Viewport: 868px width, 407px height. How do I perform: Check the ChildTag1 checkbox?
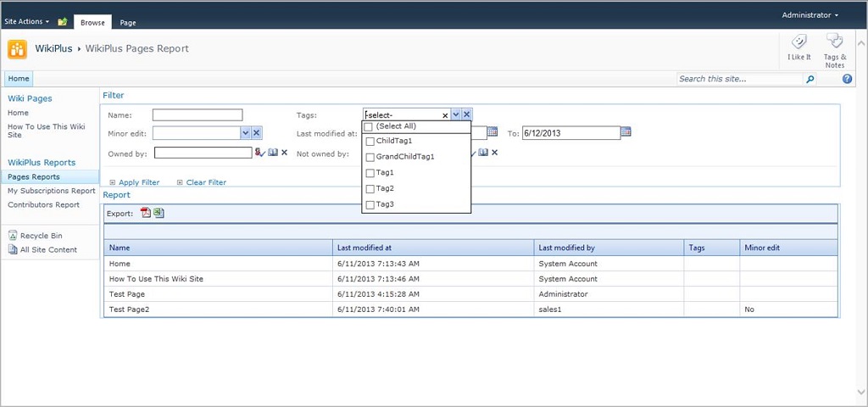[370, 141]
